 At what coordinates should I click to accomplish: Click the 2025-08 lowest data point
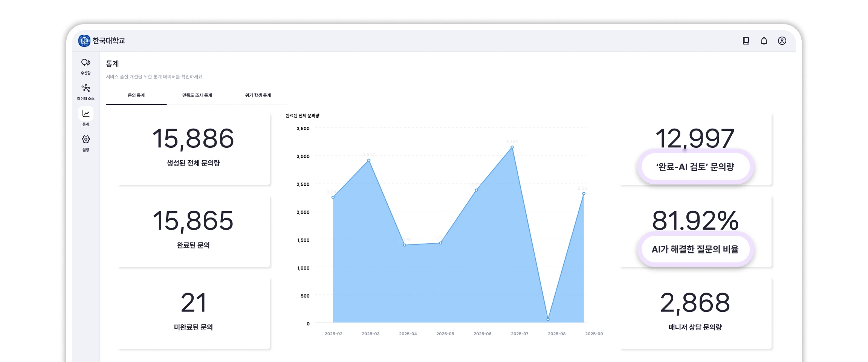[x=548, y=319]
